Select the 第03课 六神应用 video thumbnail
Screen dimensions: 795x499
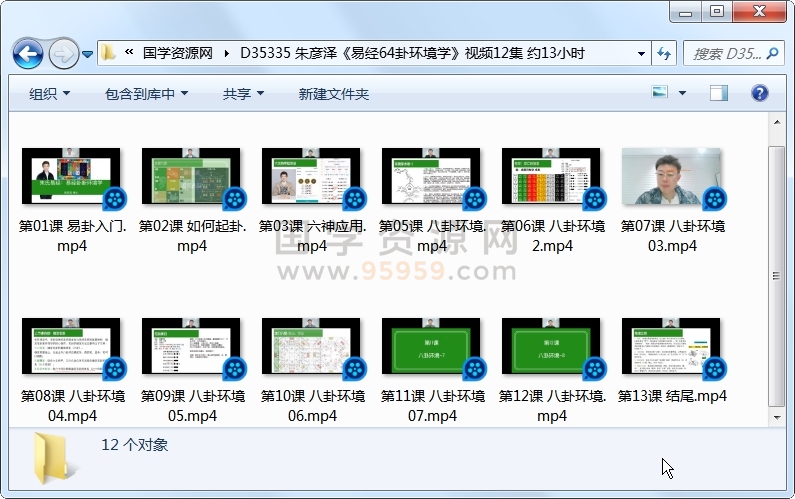click(311, 176)
